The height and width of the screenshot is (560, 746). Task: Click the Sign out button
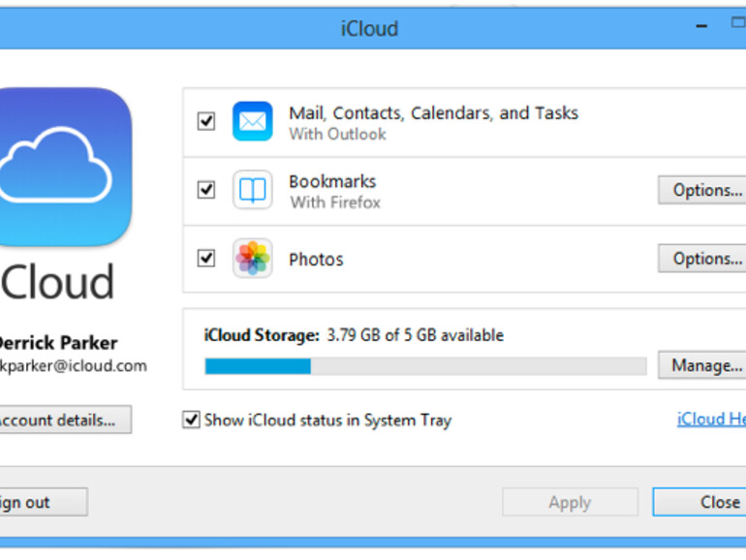coord(44,502)
